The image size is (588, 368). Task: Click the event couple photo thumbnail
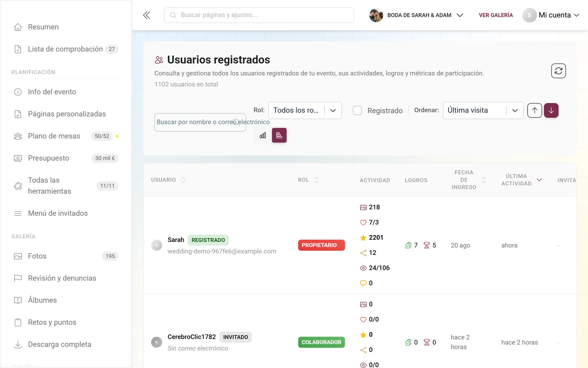click(376, 15)
